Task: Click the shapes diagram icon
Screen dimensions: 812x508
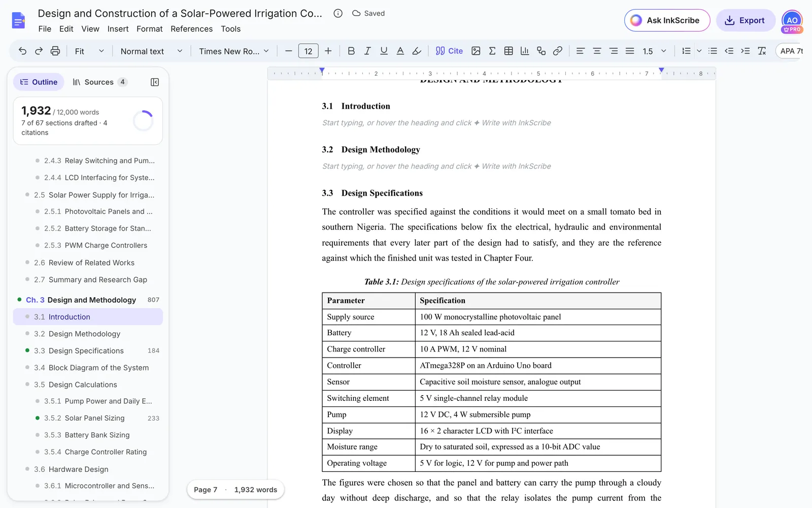Action: tap(541, 51)
